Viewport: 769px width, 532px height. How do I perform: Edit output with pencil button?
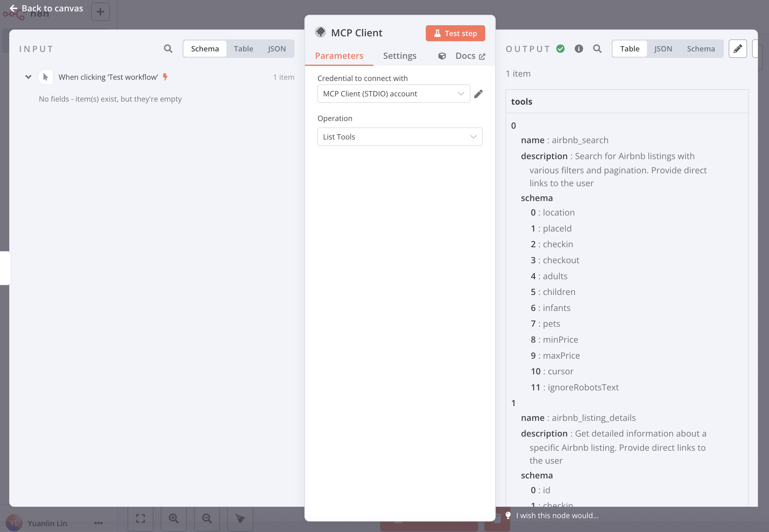point(738,49)
